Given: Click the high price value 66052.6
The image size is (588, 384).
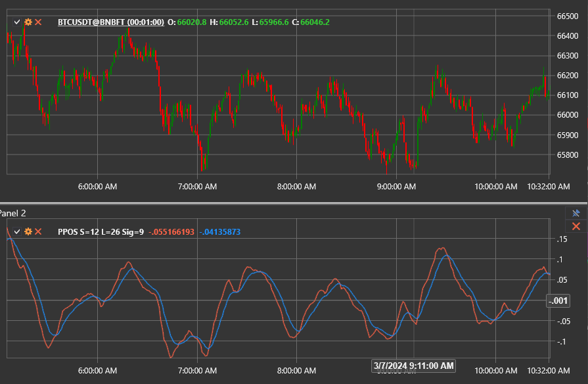Looking at the screenshot, I should coord(234,22).
